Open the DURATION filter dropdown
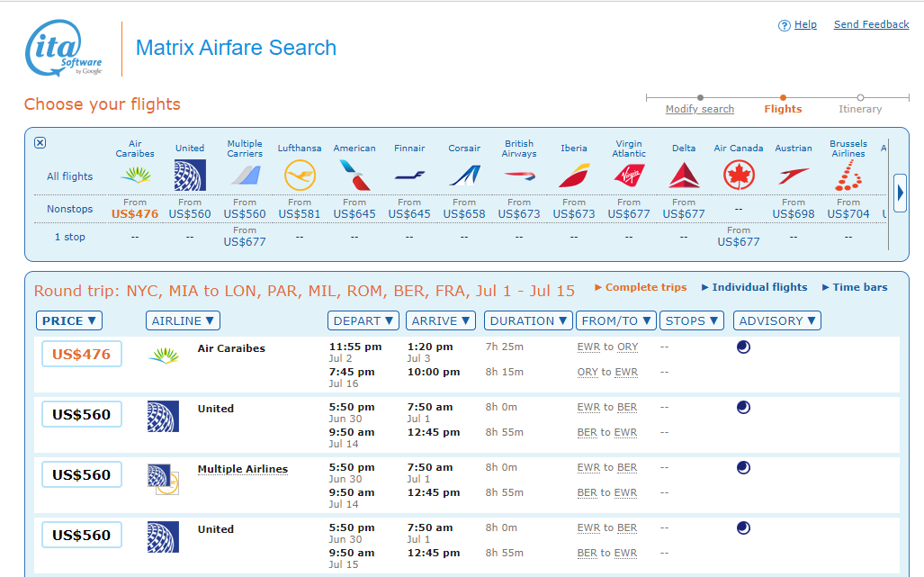The image size is (924, 577). [528, 320]
